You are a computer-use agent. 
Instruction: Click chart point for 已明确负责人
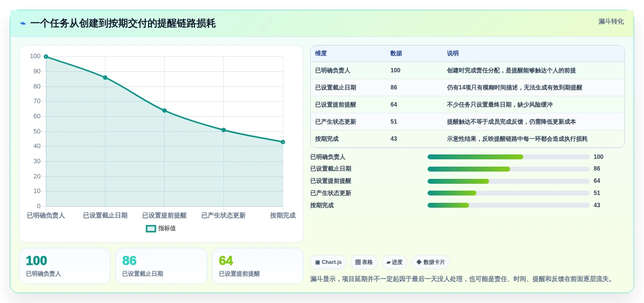tap(46, 57)
